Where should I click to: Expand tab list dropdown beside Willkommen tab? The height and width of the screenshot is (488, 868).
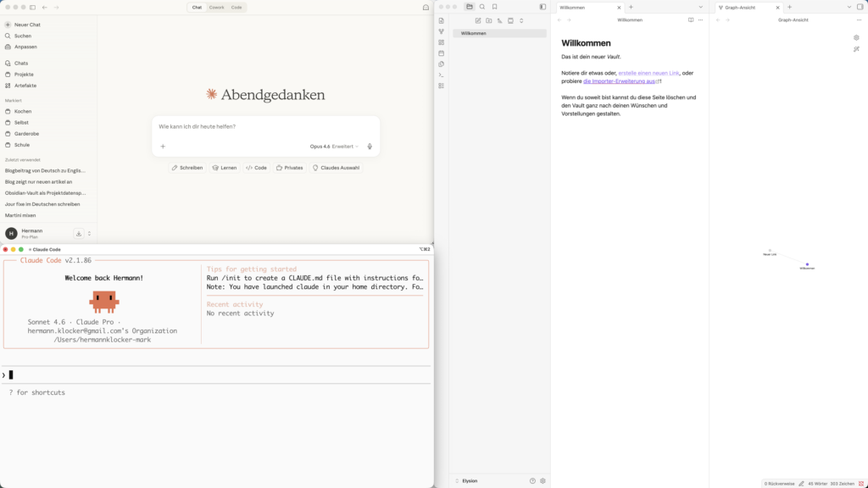699,7
